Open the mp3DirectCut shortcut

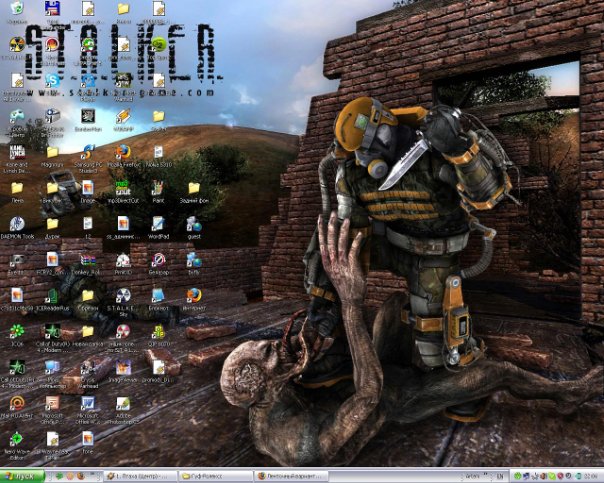point(123,187)
